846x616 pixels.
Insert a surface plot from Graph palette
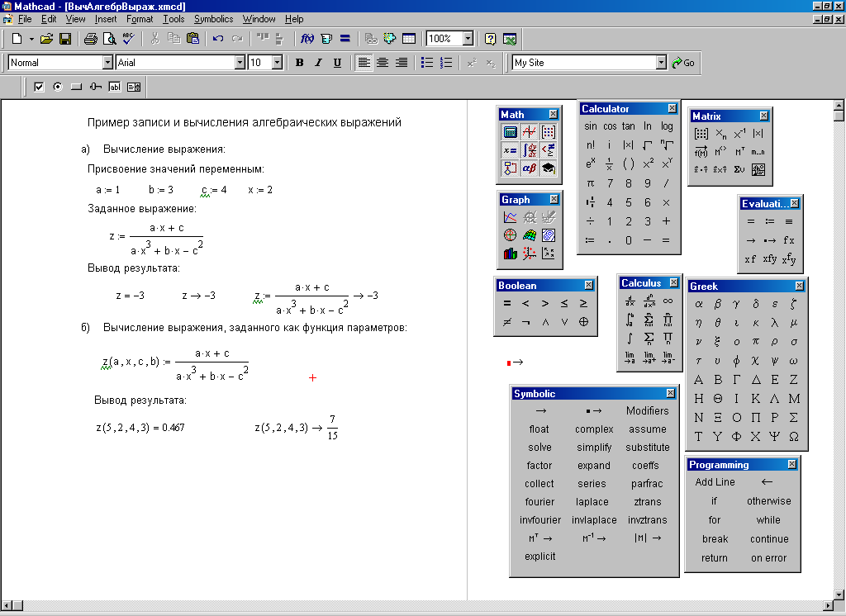point(530,235)
